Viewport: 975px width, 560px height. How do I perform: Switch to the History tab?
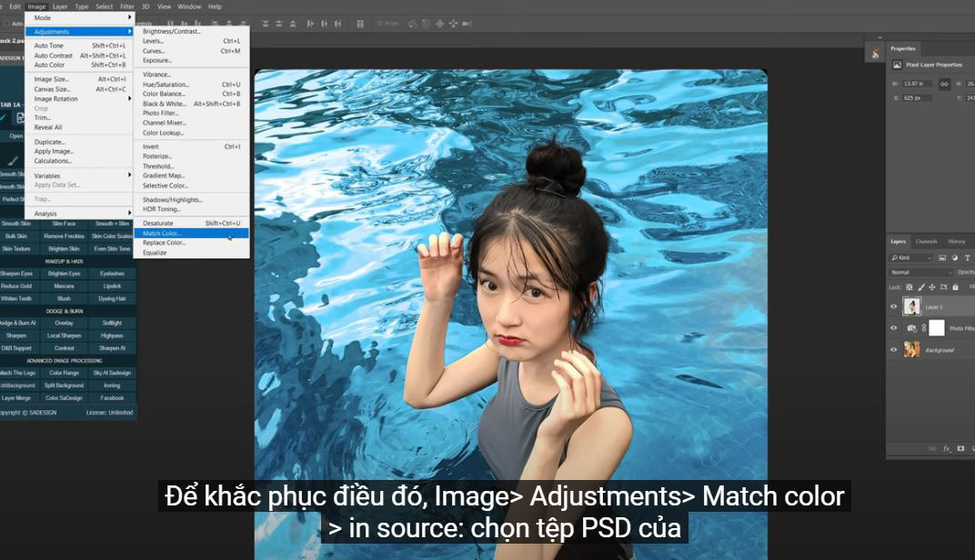pos(956,241)
